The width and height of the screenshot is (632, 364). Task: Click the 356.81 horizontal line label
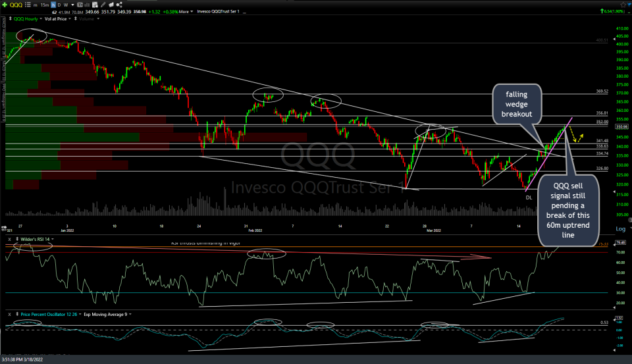[x=602, y=113]
